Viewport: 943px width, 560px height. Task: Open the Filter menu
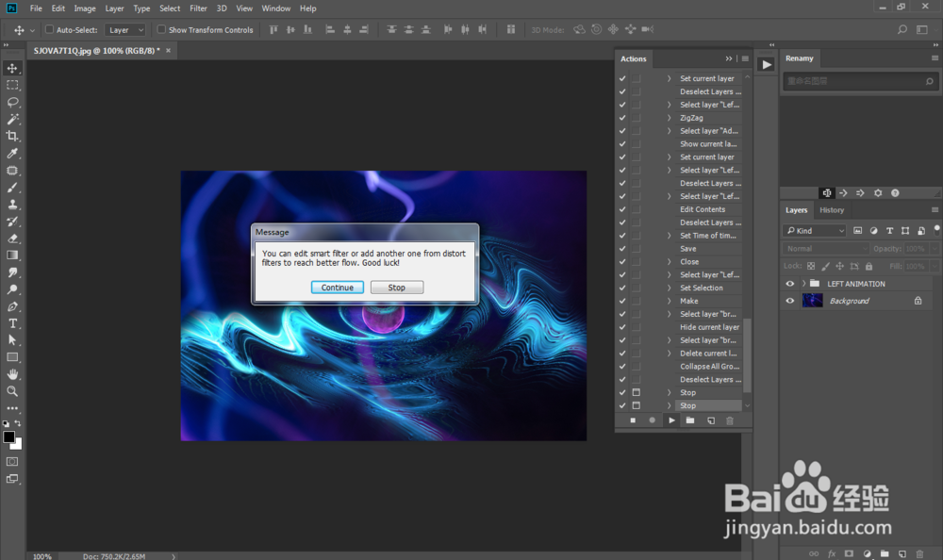[x=198, y=8]
